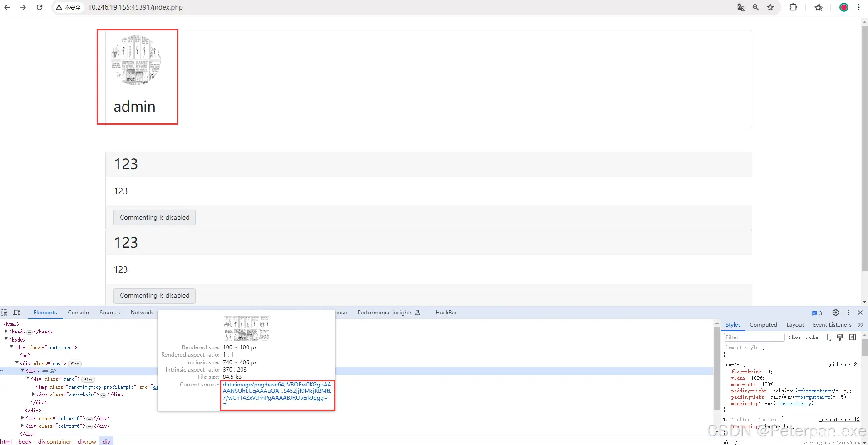Collapse the div class container node
868x445 pixels.
point(12,347)
